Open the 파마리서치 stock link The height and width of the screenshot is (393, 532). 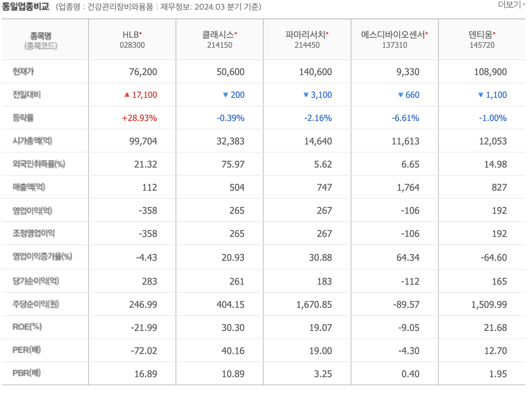pyautogui.click(x=306, y=35)
